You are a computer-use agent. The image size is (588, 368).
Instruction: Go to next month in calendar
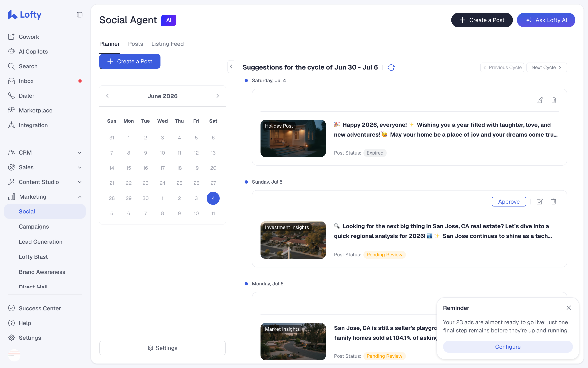(x=218, y=96)
